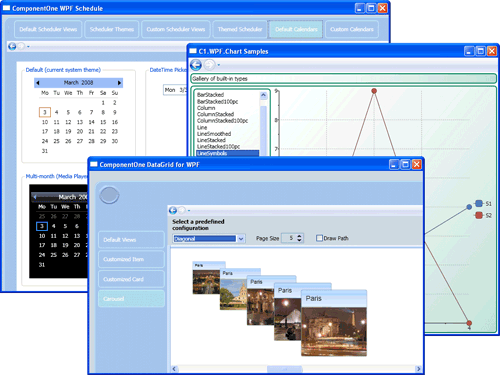
Task: Open Scheduler Themes tab
Action: tap(112, 29)
